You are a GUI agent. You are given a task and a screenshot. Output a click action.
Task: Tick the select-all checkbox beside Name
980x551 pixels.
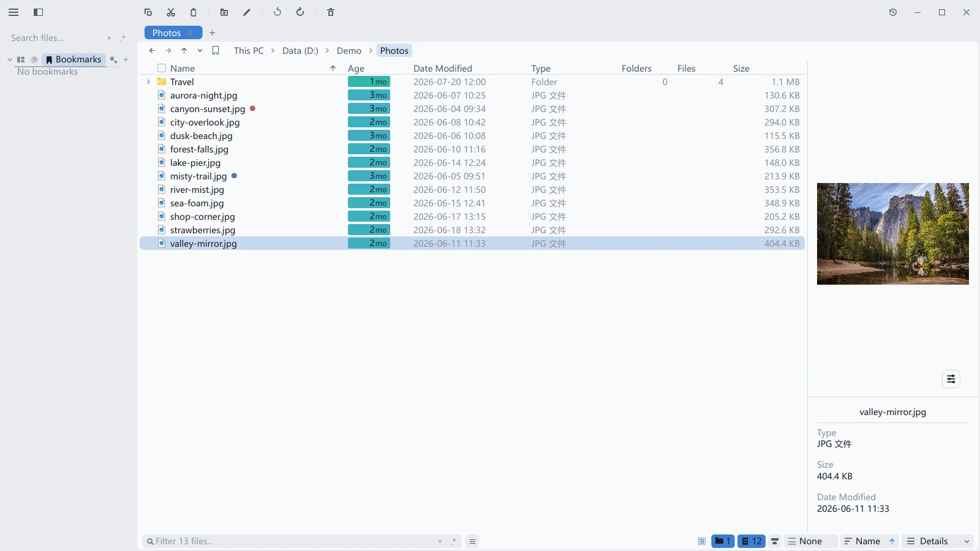click(x=162, y=69)
